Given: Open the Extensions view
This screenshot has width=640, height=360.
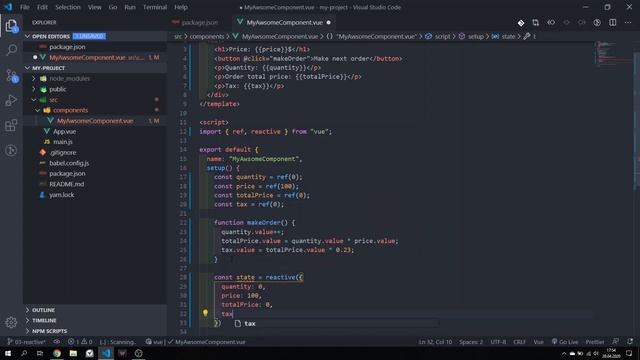Looking at the screenshot, I should [x=11, y=125].
